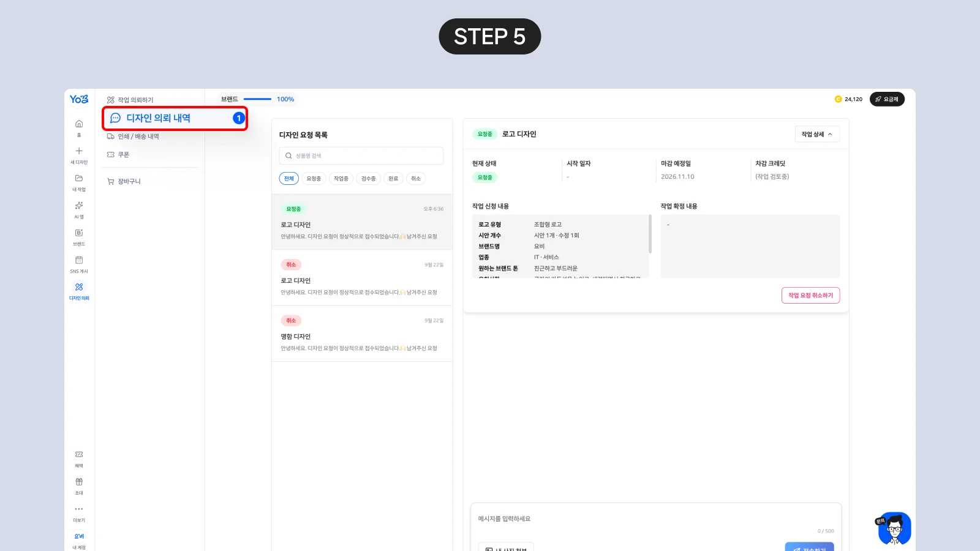Select the 작업중 filter chip

341,178
